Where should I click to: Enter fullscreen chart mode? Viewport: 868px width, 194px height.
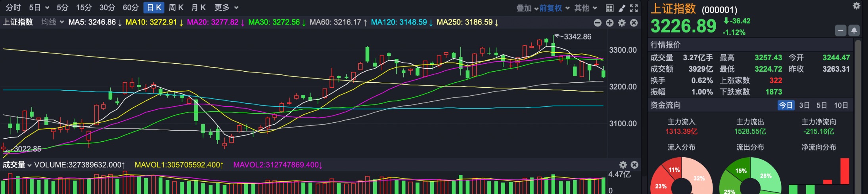[634, 8]
